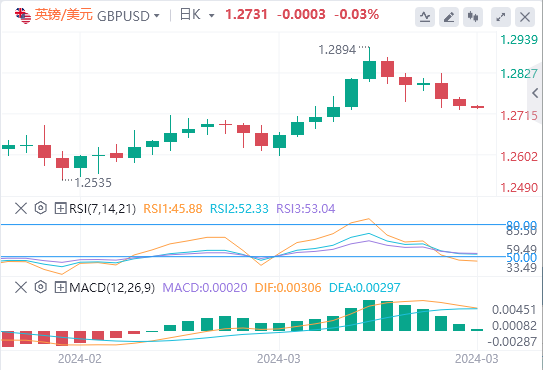543x370 pixels.
Task: Click the 英镑/美元 pair name
Action: 63,15
